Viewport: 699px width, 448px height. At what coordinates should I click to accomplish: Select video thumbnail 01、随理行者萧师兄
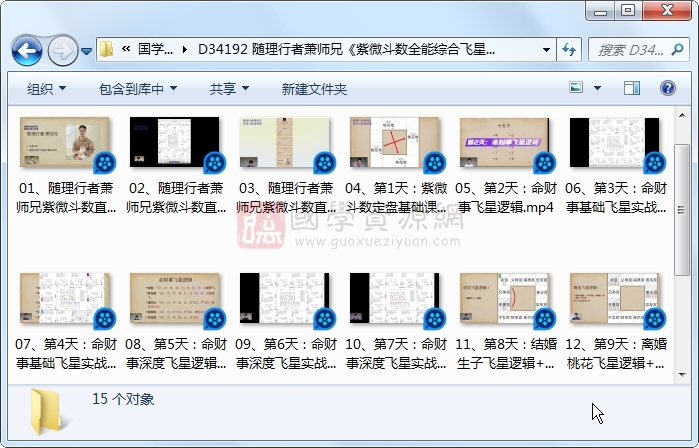coord(65,142)
